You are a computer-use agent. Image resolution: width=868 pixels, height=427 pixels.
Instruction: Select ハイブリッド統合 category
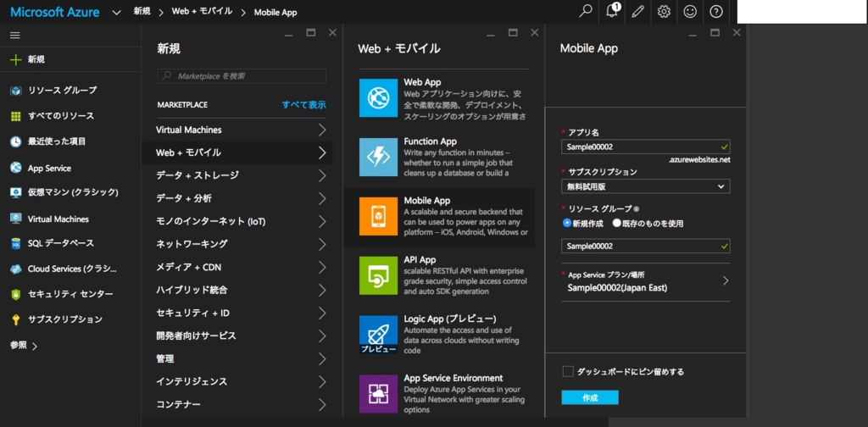click(x=237, y=290)
